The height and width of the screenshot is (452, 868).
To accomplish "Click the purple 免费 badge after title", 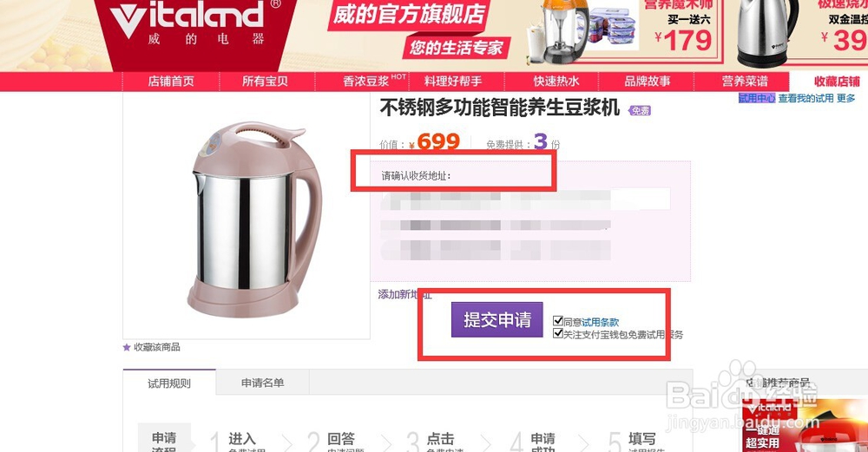I will pyautogui.click(x=640, y=111).
